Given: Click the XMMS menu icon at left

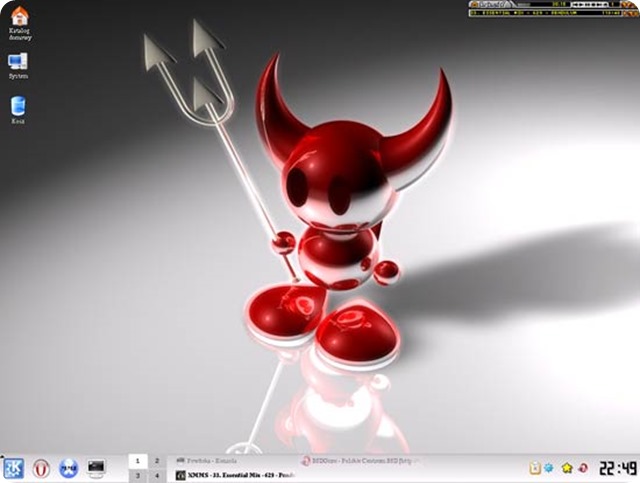Looking at the screenshot, I should point(474,4).
